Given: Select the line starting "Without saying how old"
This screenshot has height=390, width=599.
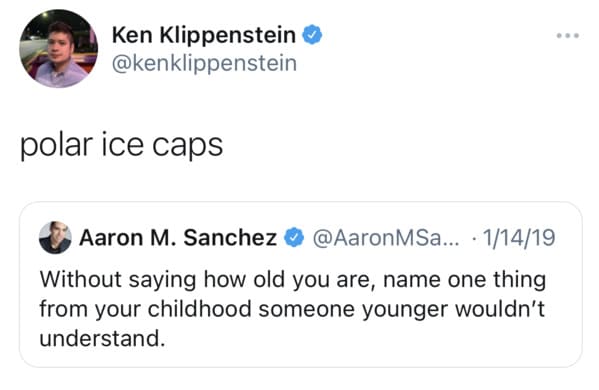Looking at the screenshot, I should pos(293,280).
